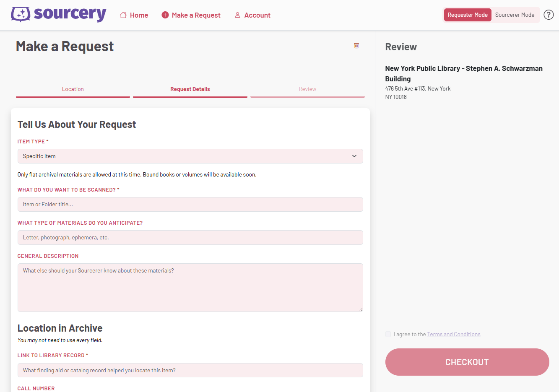Select the Request Details tab
Viewport: 559px width, 392px height.
pos(190,89)
